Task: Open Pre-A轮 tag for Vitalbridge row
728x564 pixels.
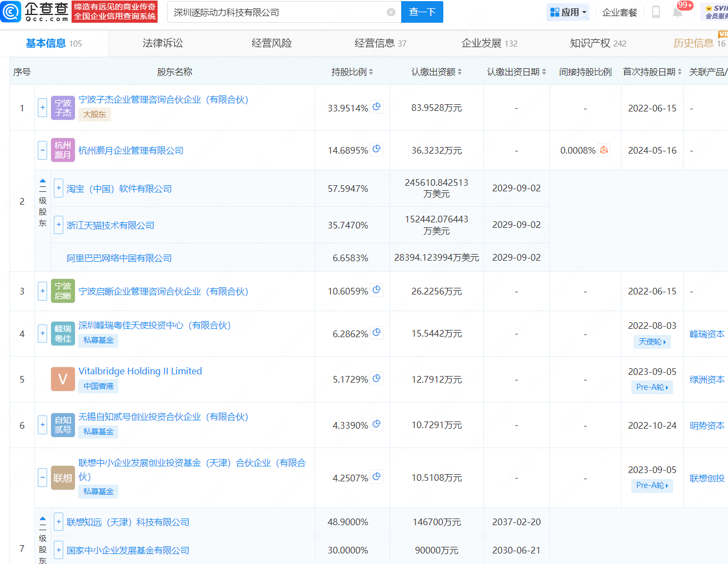Action: [652, 387]
